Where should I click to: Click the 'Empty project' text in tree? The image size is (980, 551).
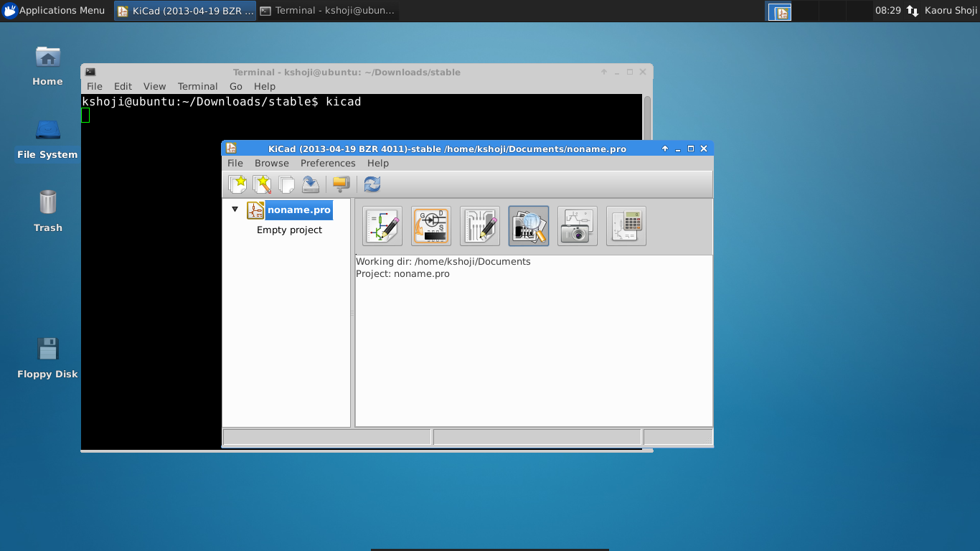[289, 230]
